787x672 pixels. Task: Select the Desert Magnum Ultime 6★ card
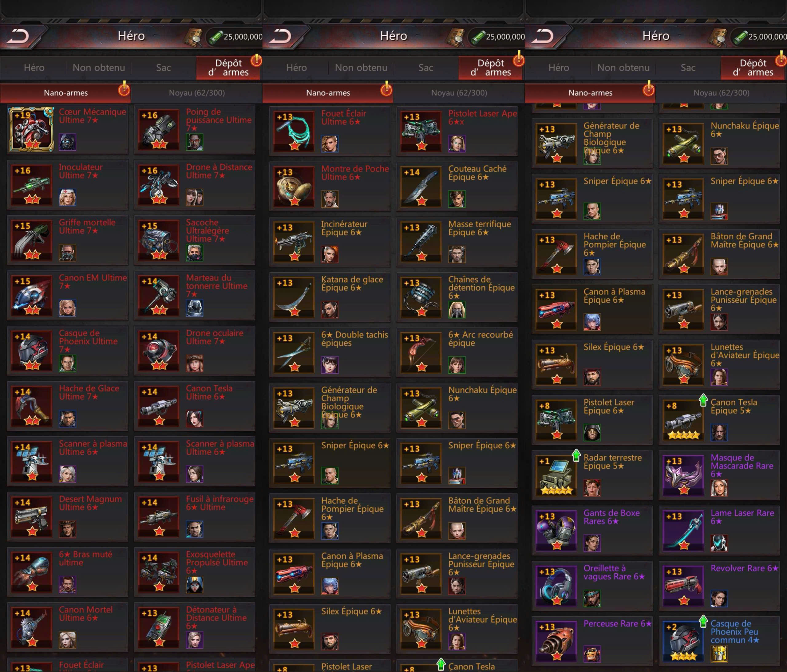click(68, 517)
